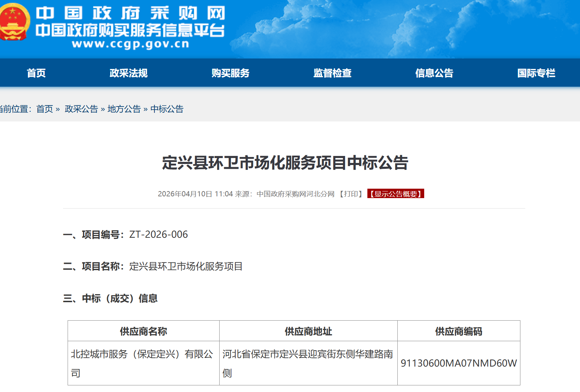Click the project number ZT-2026-006
580x392 pixels.
[159, 235]
